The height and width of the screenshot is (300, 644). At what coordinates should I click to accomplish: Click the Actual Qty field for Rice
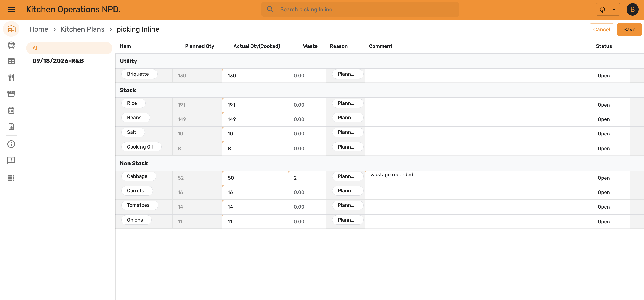[255, 105]
